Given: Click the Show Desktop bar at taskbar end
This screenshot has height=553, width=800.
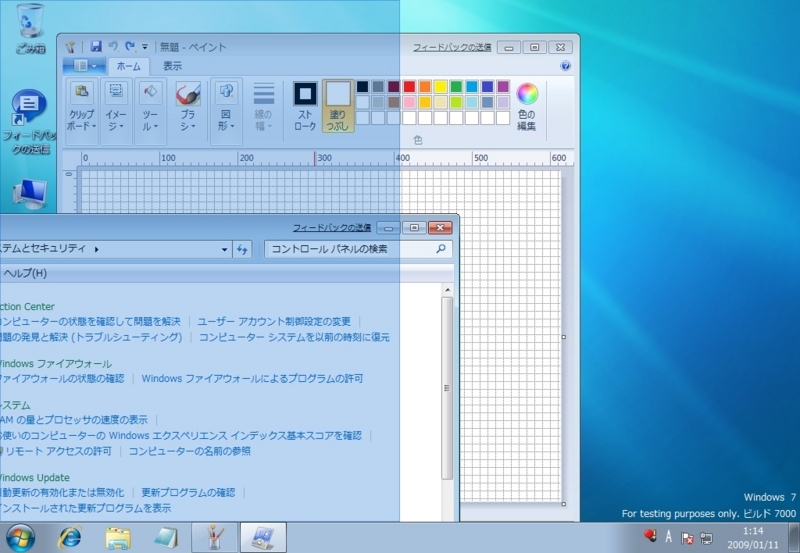Looking at the screenshot, I should pyautogui.click(x=794, y=537).
